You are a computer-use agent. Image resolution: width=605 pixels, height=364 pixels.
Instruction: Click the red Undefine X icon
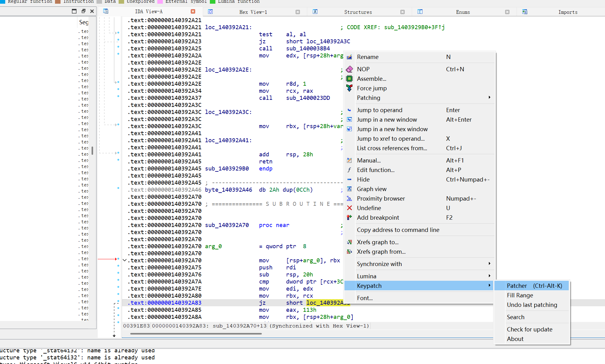(349, 208)
